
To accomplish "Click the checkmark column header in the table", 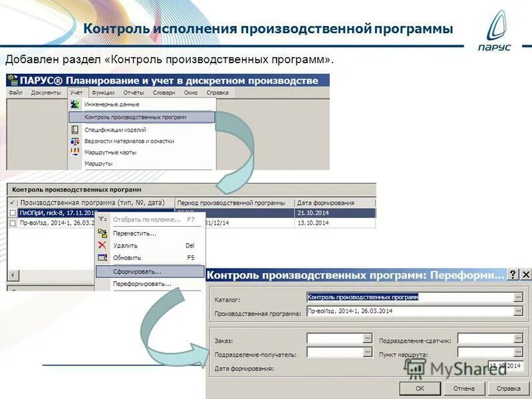I will coord(12,201).
